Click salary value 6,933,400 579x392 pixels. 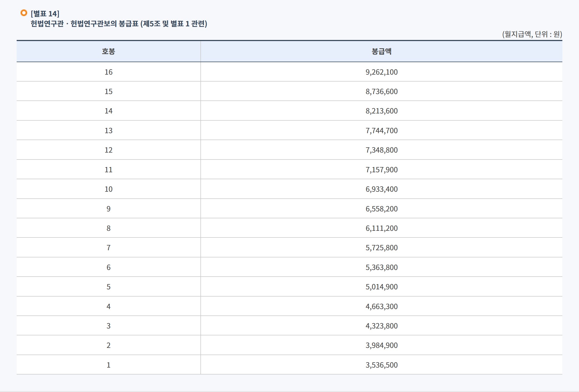tap(381, 189)
